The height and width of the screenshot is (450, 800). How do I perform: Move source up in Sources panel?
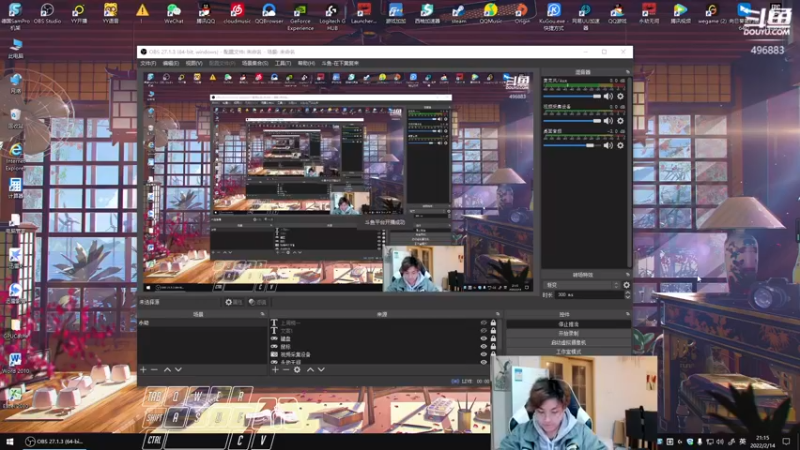click(x=310, y=369)
